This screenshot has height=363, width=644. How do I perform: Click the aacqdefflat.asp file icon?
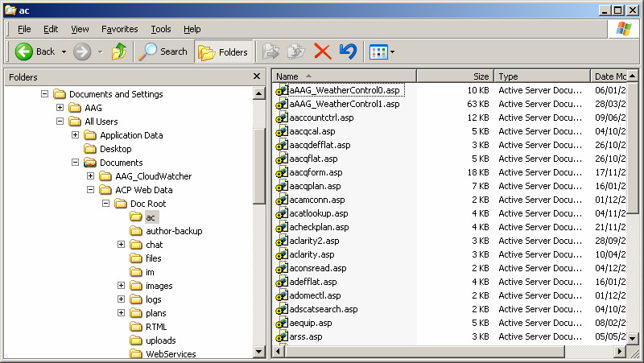tap(281, 145)
